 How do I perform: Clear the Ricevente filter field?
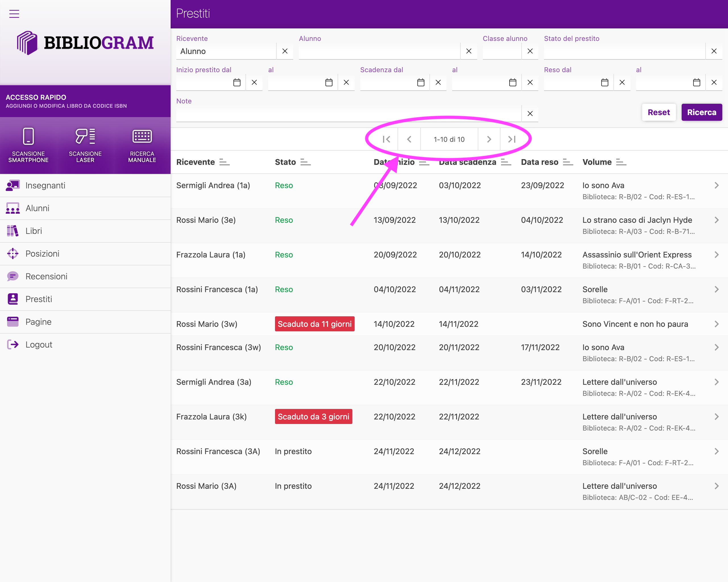click(x=285, y=51)
